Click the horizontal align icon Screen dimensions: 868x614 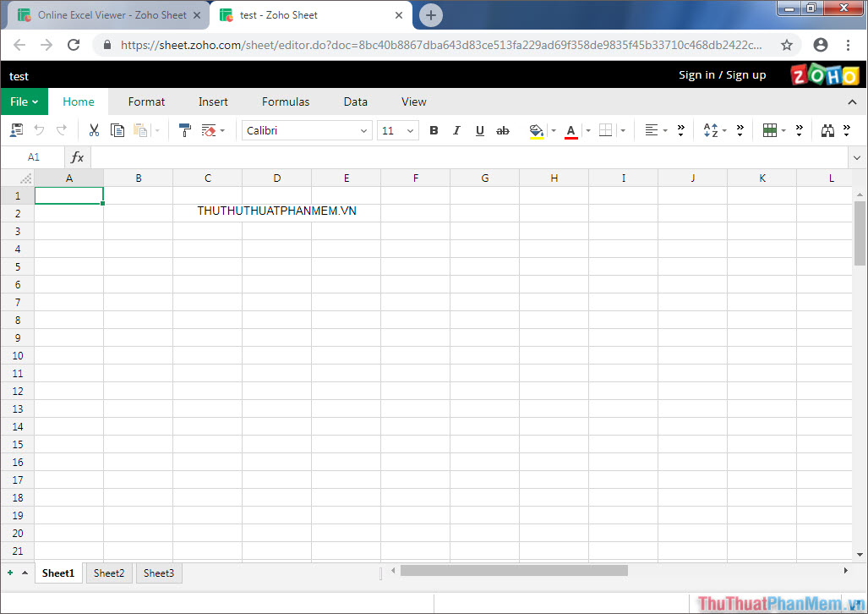tap(652, 130)
